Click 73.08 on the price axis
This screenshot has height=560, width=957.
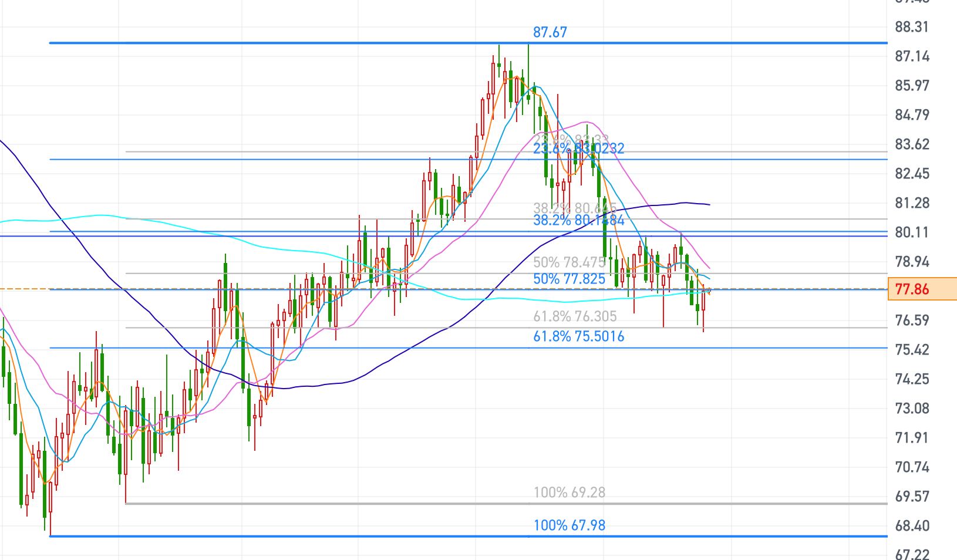912,409
